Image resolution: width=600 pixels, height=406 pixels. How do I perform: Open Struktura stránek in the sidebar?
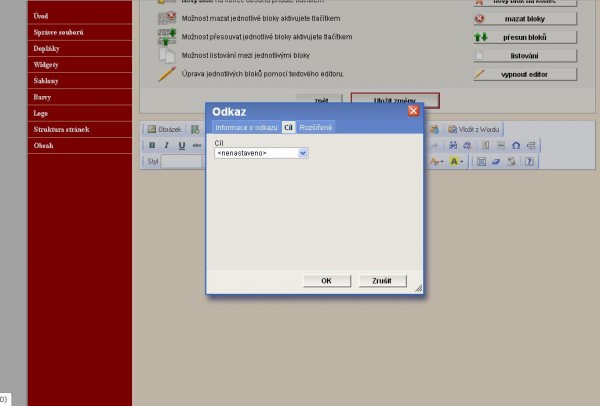(64, 130)
